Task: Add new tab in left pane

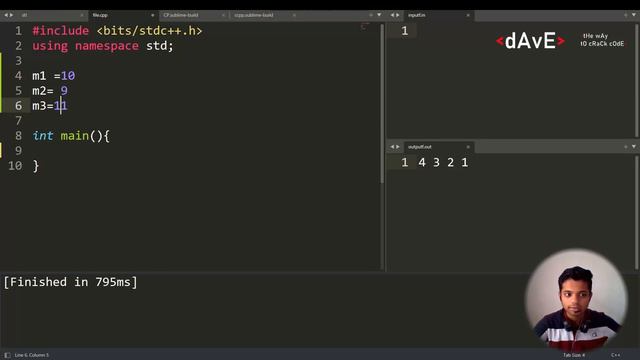Action: pos(371,15)
